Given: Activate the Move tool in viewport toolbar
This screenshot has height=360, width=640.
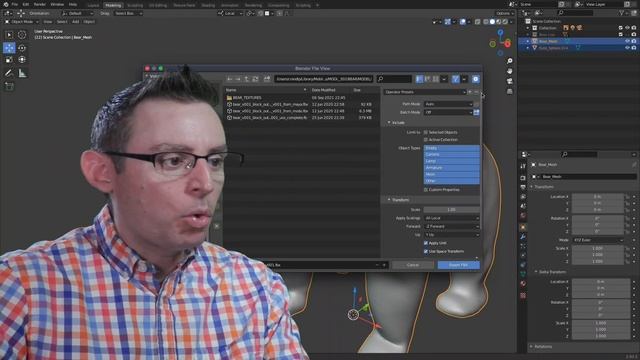Looking at the screenshot, I should [x=9, y=48].
